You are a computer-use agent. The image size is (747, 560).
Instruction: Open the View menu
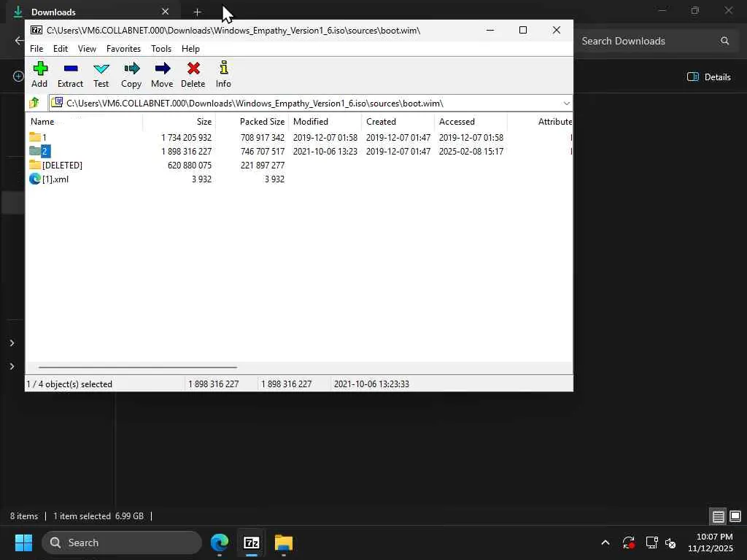[87, 49]
